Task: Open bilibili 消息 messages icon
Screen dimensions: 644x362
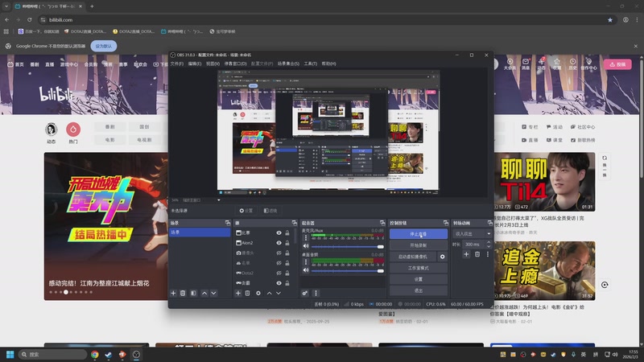Action: (526, 64)
